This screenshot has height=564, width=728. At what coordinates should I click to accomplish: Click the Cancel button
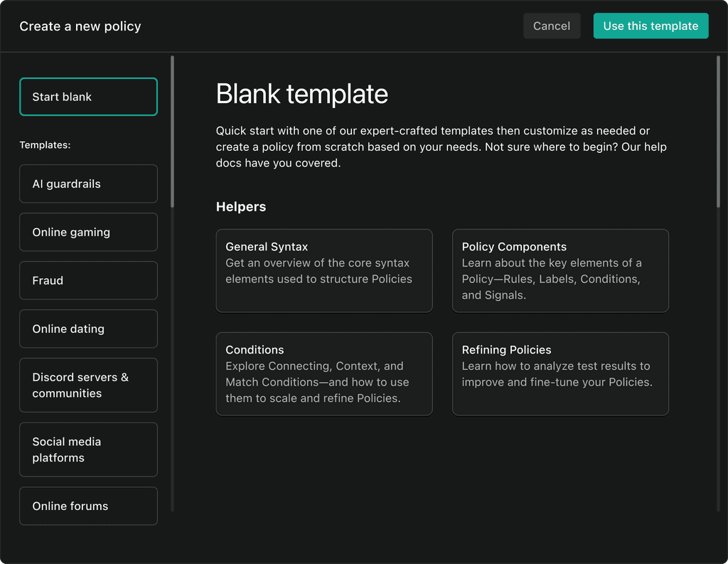coord(552,26)
